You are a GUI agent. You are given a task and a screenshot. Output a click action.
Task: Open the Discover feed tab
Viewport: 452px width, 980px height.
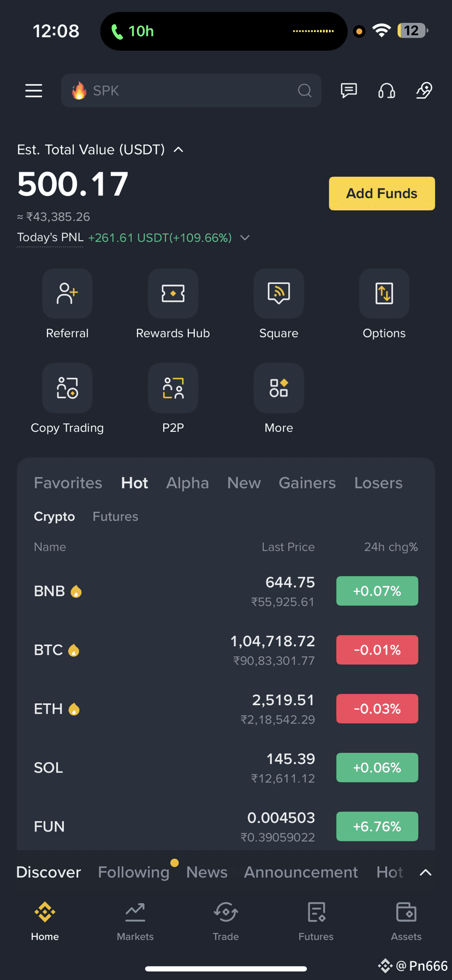pyautogui.click(x=49, y=872)
